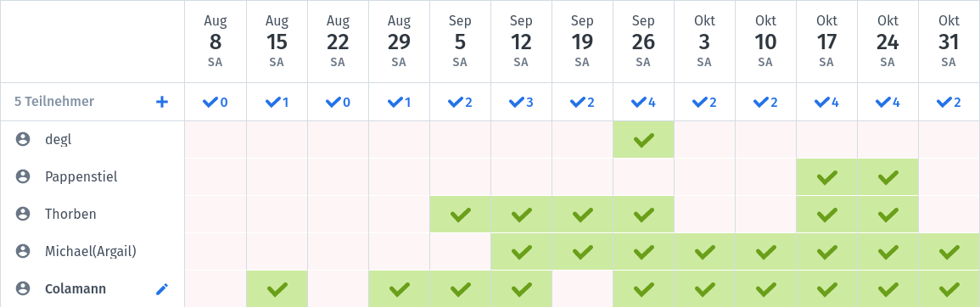
Task: Click the pencil edit icon beside Colamann
Action: 162,289
